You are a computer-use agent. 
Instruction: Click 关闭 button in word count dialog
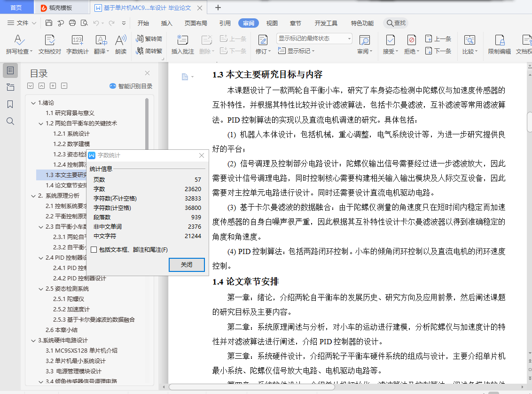[187, 264]
